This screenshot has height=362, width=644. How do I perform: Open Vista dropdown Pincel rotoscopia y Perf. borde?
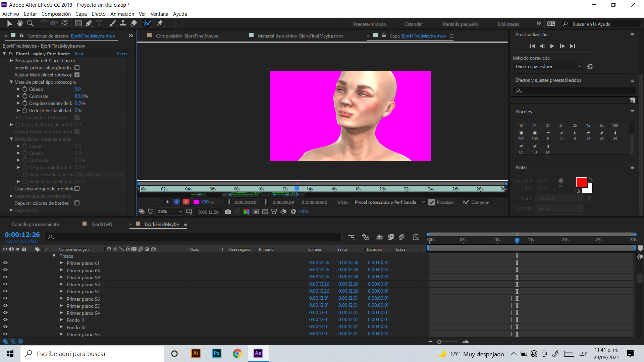(x=389, y=202)
